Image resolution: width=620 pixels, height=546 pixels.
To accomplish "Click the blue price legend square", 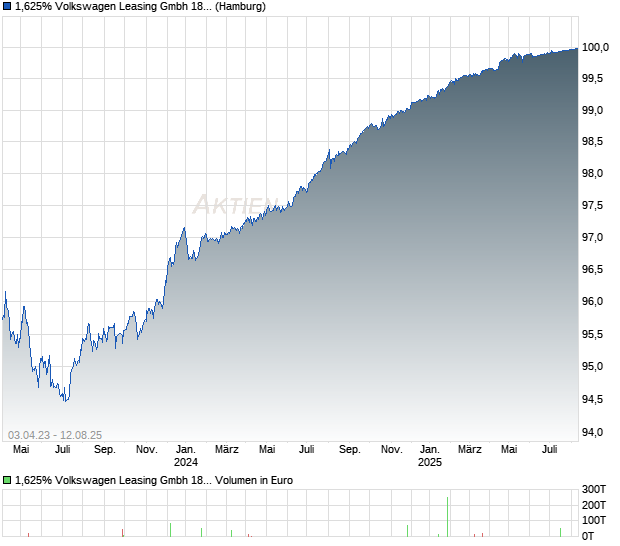I will pos(7,7).
